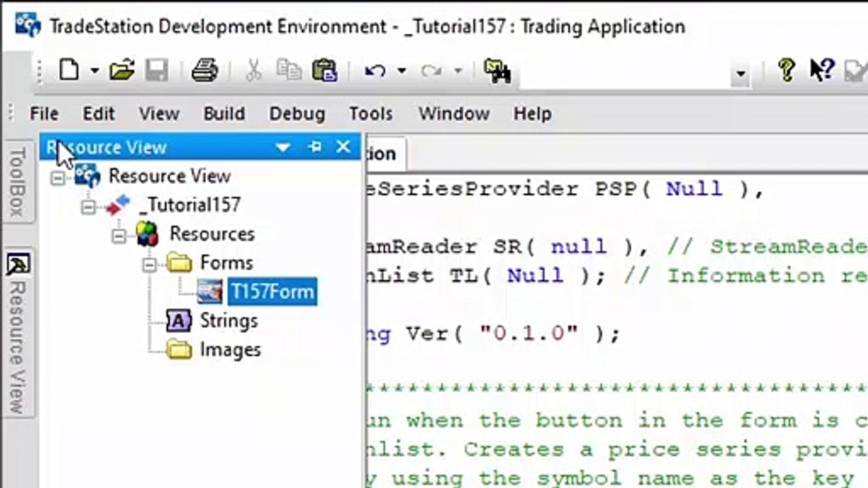Click the Paste clipboard icon
Screen dimensions: 868x488
325,70
